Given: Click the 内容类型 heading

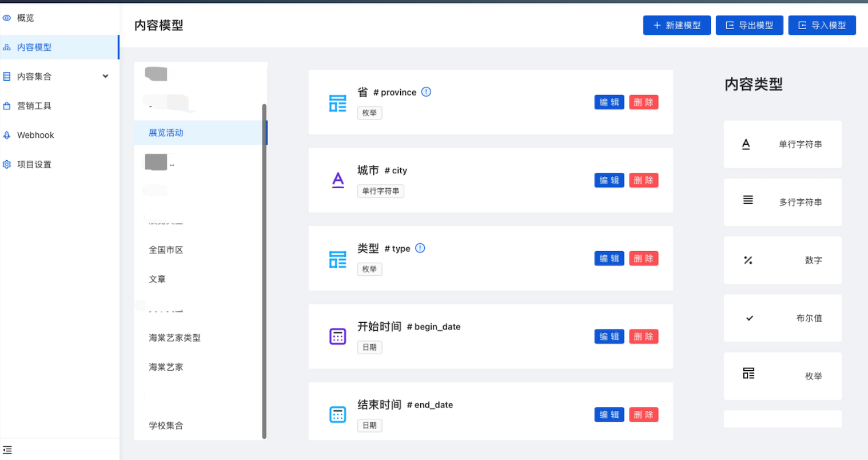Looking at the screenshot, I should pyautogui.click(x=754, y=85).
